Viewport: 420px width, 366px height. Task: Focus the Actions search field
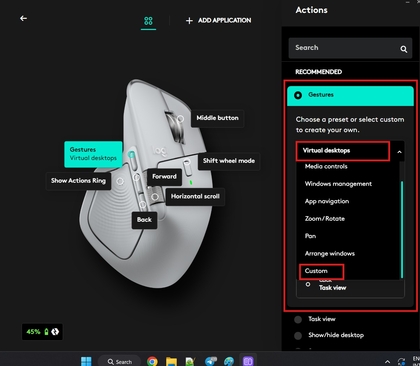click(x=350, y=48)
